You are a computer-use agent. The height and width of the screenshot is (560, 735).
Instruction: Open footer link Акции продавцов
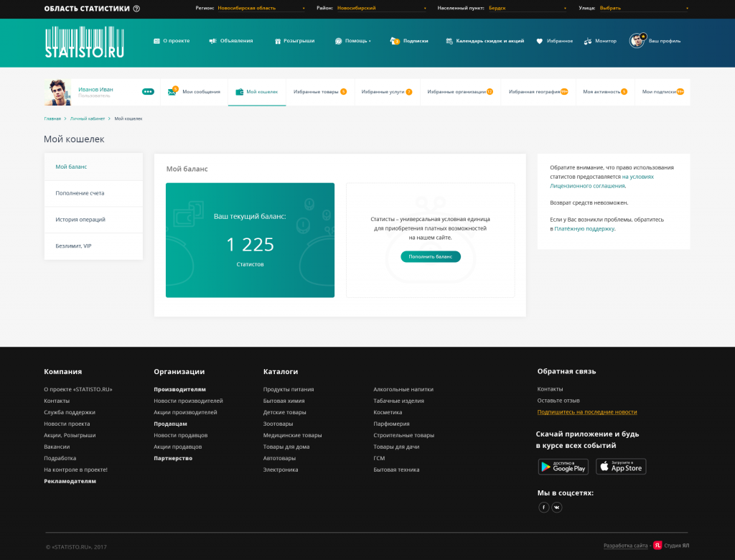point(178,447)
